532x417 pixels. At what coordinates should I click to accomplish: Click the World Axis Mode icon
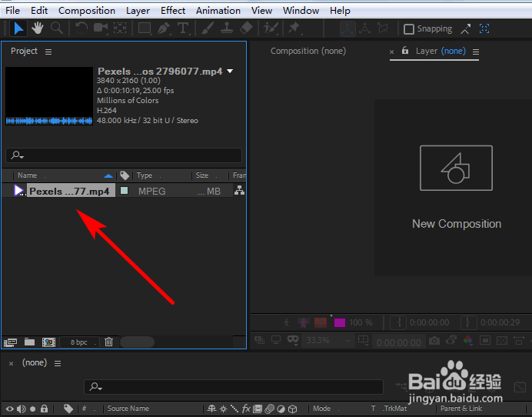pyautogui.click(x=365, y=28)
